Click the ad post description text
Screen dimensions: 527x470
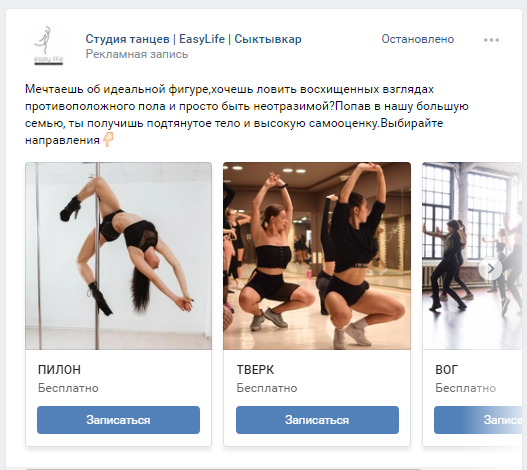point(247,115)
